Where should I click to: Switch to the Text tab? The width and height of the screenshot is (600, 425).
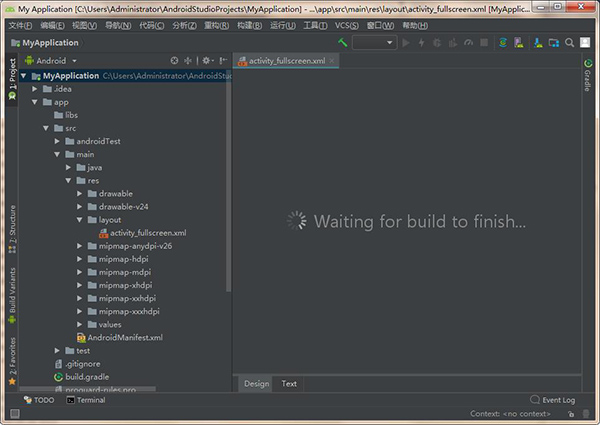coord(289,384)
